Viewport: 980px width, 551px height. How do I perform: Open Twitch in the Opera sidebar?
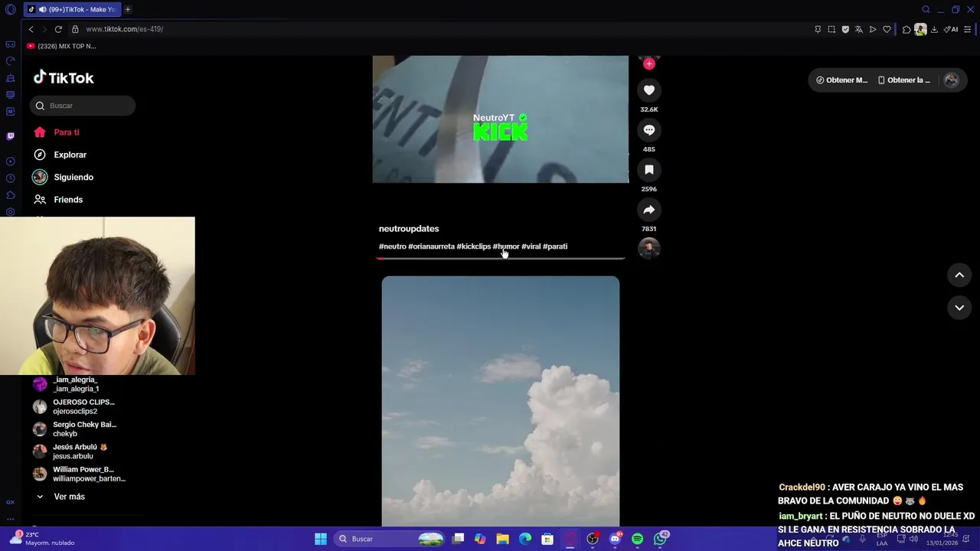[10, 136]
